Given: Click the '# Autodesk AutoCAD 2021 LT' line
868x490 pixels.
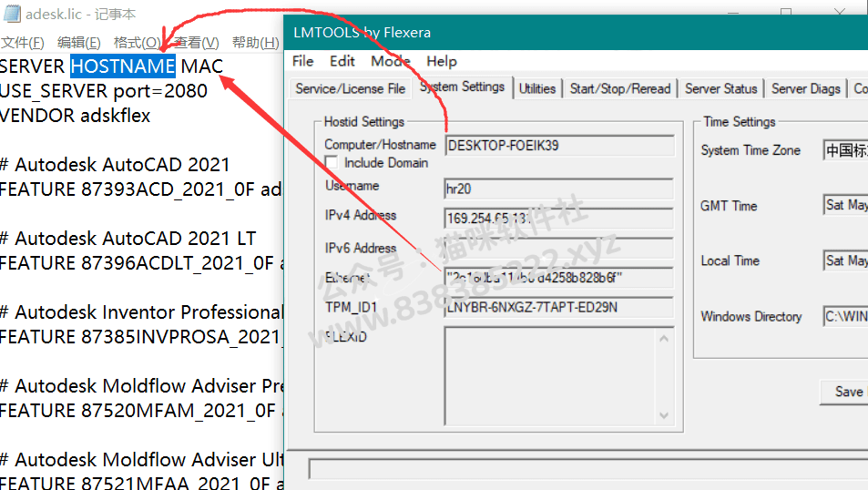Looking at the screenshot, I should click(128, 238).
